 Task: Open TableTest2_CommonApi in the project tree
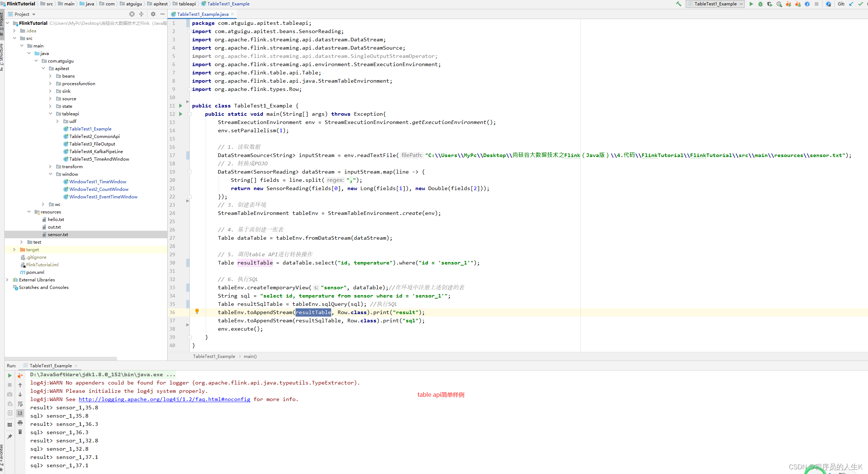point(94,136)
